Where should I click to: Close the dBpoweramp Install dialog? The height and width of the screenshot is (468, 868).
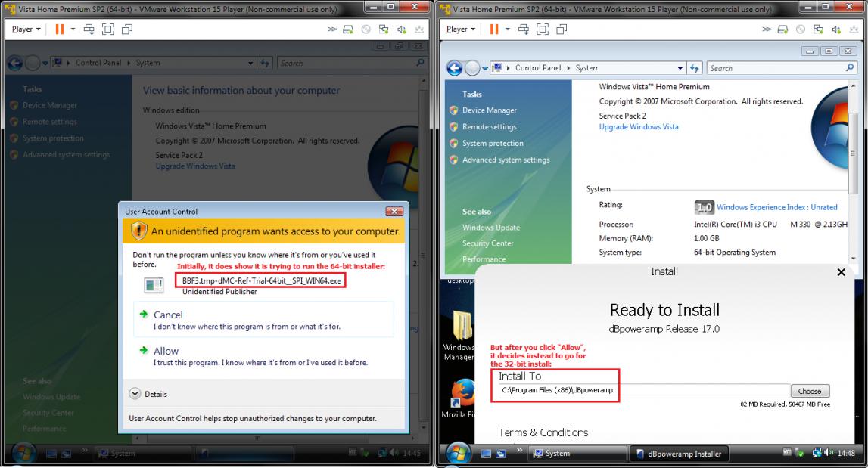(x=841, y=272)
